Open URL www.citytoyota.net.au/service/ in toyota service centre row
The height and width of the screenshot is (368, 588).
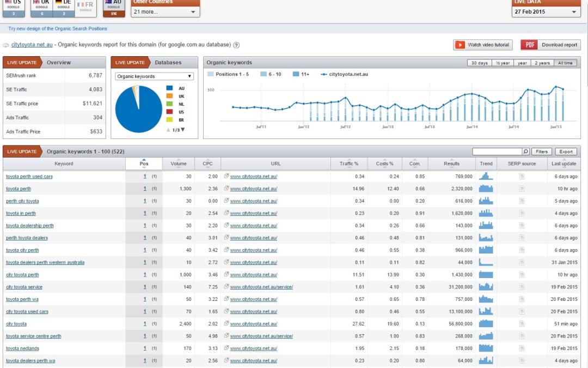pos(261,336)
